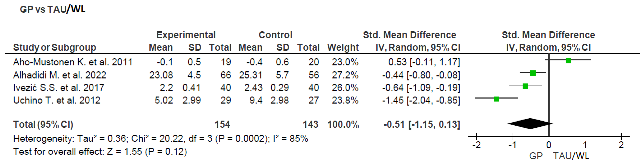Click the green square marker for Aho-Mustonen 2011

pyautogui.click(x=568, y=61)
